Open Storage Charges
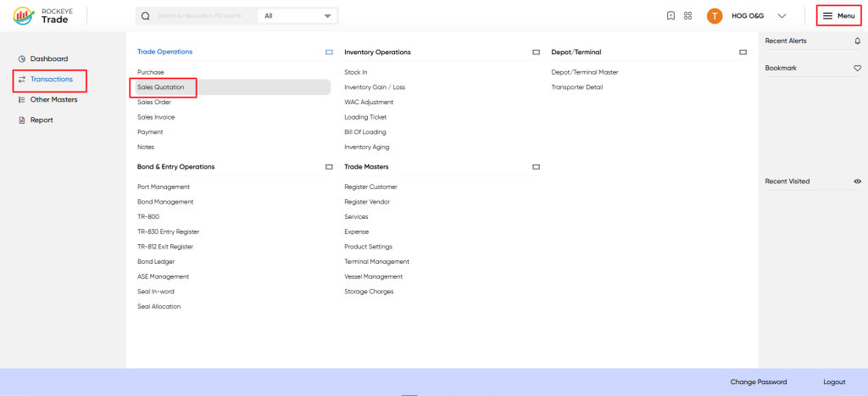The width and height of the screenshot is (868, 396). tap(369, 292)
